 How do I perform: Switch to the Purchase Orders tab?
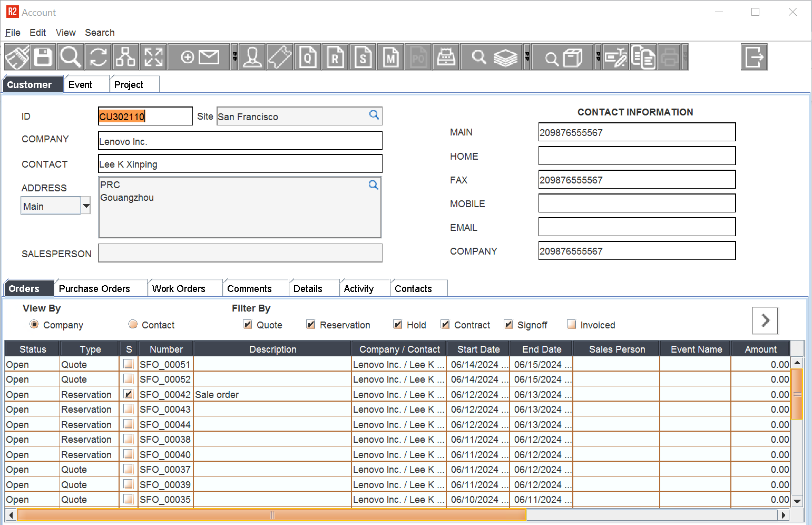coord(94,288)
